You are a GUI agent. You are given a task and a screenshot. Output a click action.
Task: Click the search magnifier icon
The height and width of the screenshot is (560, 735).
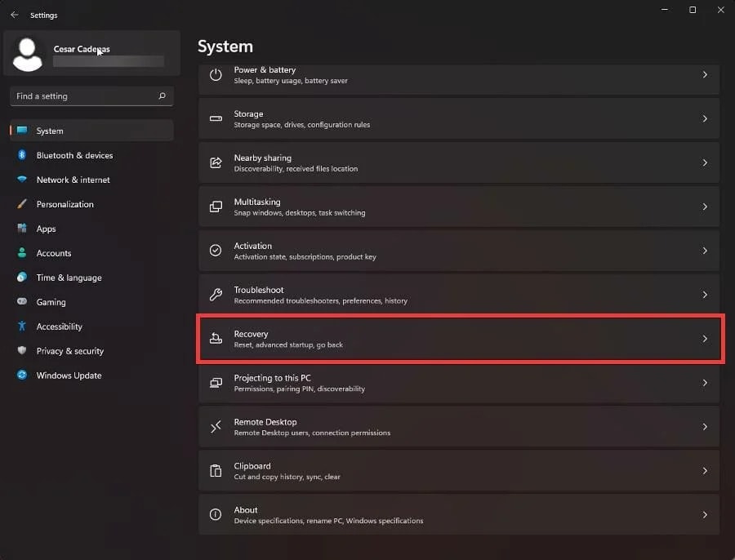click(x=163, y=96)
